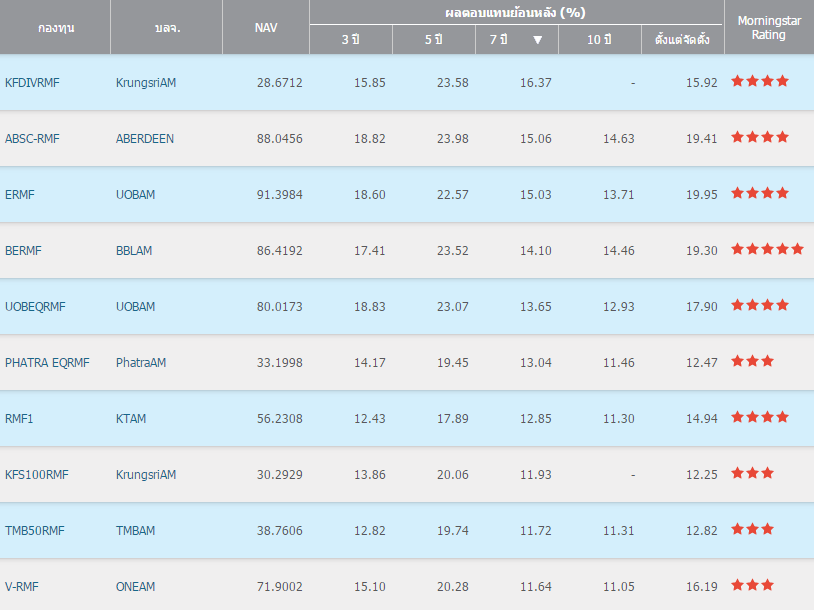Click the four-star rating for RMF1
814x610 pixels.
pyautogui.click(x=759, y=417)
